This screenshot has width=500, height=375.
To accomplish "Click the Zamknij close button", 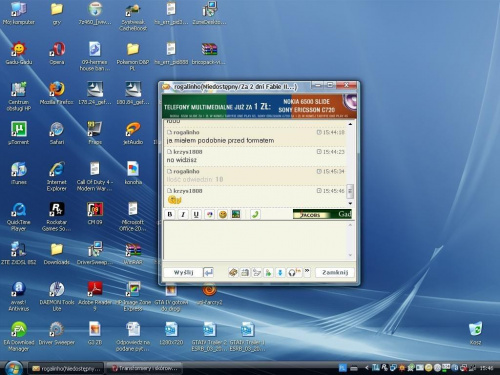I will [335, 272].
